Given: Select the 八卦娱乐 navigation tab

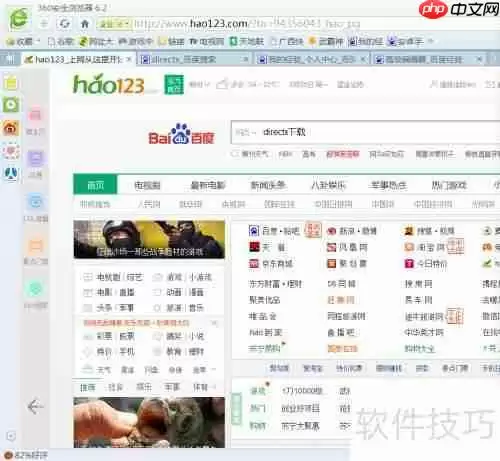Looking at the screenshot, I should (328, 185).
